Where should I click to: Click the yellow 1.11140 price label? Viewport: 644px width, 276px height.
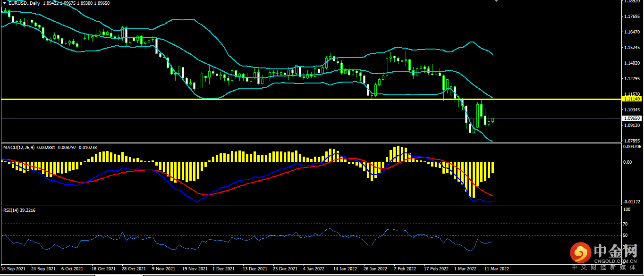[x=631, y=99]
